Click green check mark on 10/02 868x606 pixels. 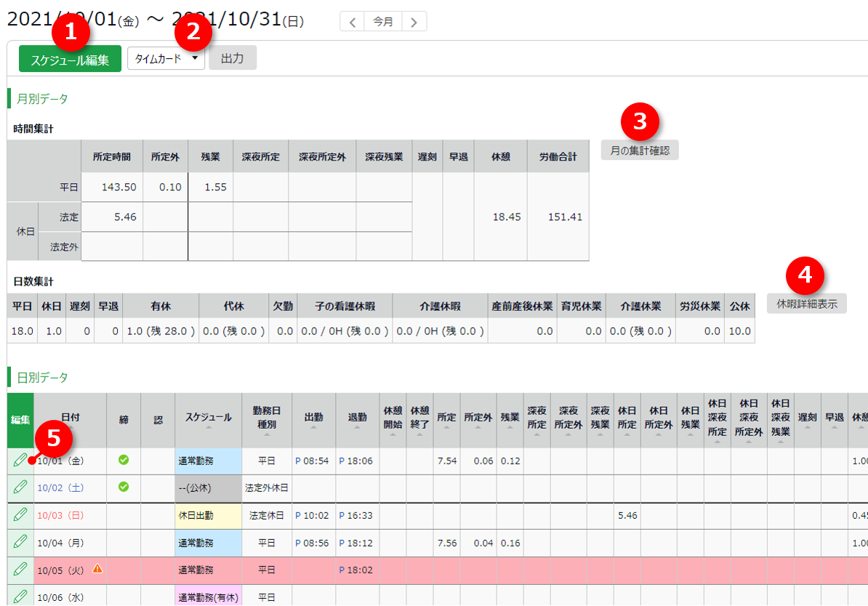pyautogui.click(x=124, y=487)
